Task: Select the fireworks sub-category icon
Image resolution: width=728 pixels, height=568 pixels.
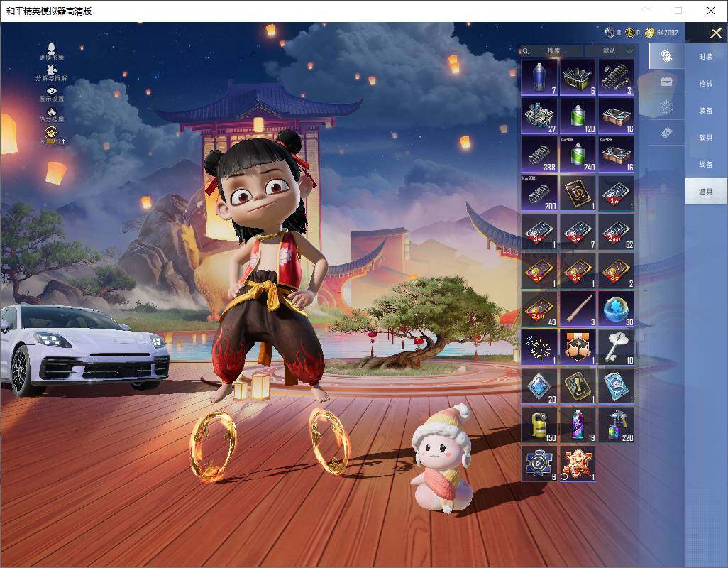Action: 666,107
